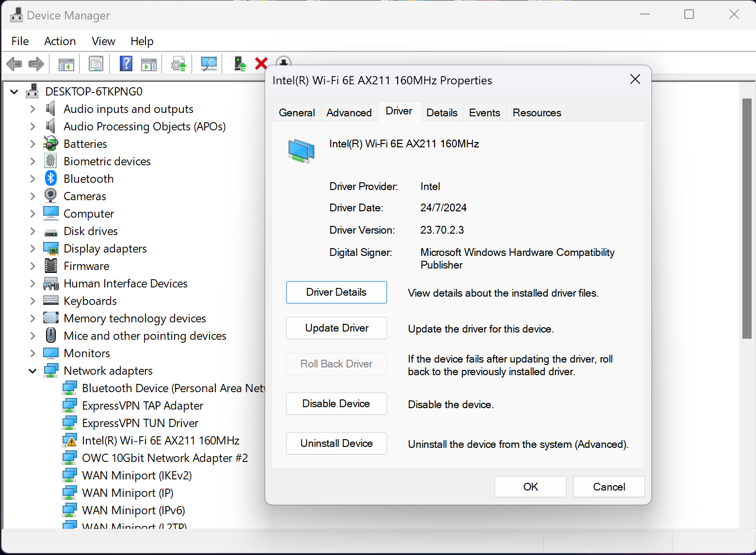This screenshot has height=555, width=756.
Task: Select the DESKTOP-6TKPNG0 root label
Action: tap(94, 91)
